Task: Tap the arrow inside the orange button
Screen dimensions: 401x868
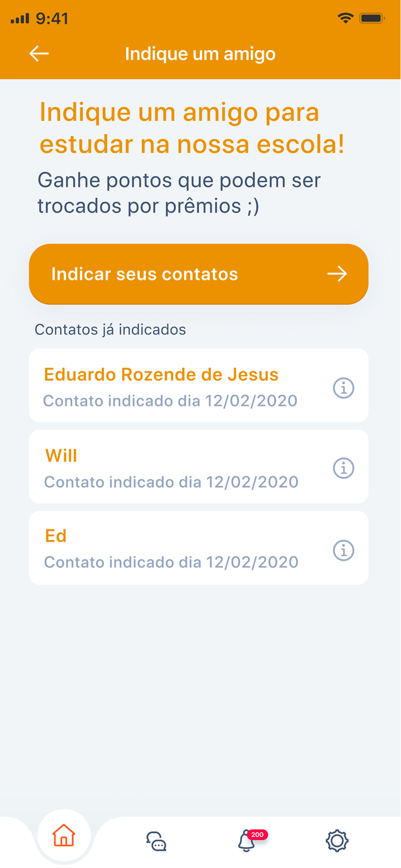Action: tap(337, 274)
